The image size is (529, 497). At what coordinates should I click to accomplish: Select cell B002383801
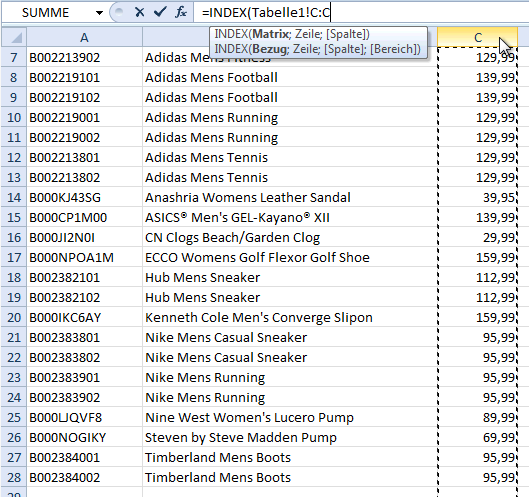coord(84,337)
